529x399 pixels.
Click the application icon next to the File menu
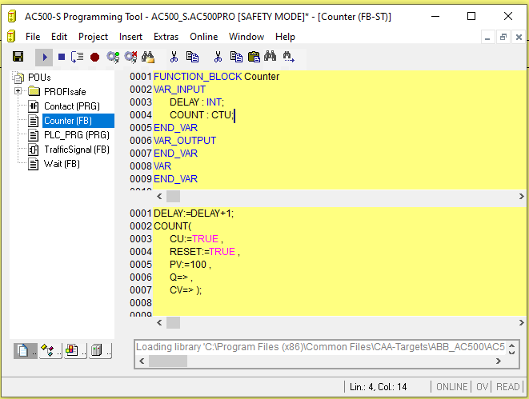11,36
